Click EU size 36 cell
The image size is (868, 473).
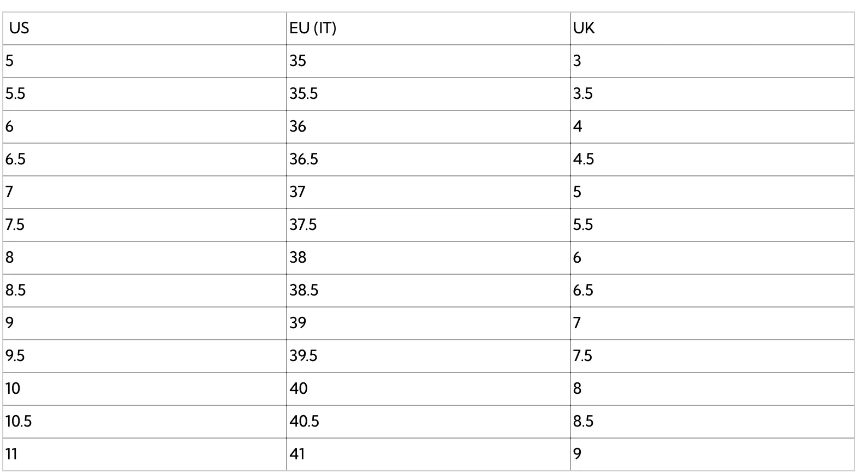(429, 127)
